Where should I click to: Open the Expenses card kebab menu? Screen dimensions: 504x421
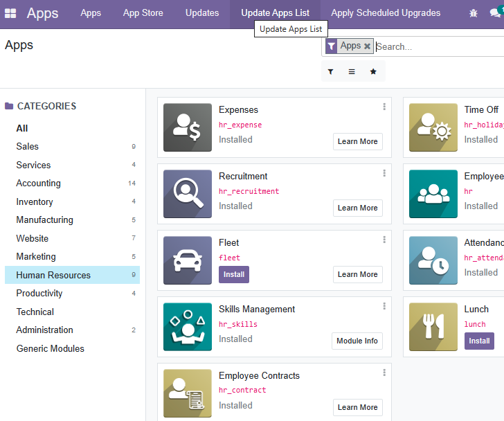[x=384, y=107]
